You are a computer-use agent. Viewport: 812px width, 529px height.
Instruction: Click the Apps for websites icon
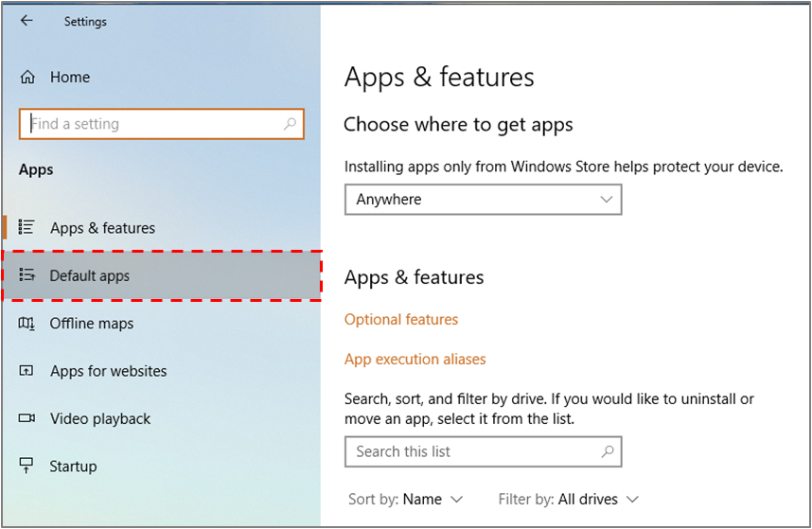coord(26,371)
